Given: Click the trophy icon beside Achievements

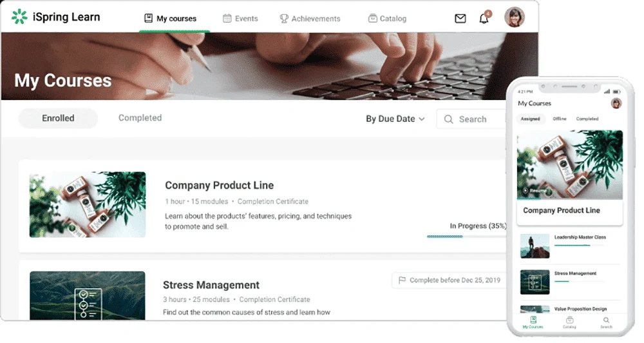Looking at the screenshot, I should [284, 19].
